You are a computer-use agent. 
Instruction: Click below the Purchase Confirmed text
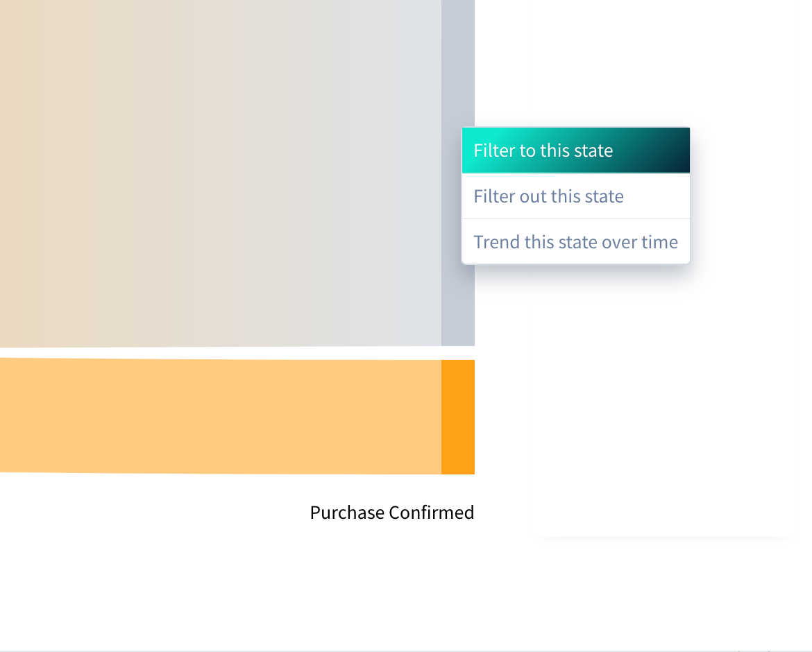391,548
